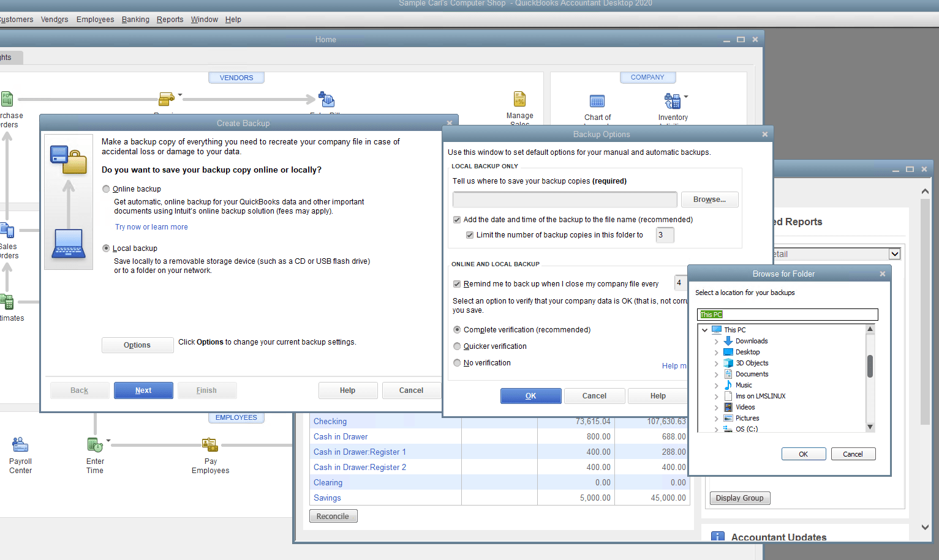Toggle the remind me to back up checkbox

tap(457, 284)
